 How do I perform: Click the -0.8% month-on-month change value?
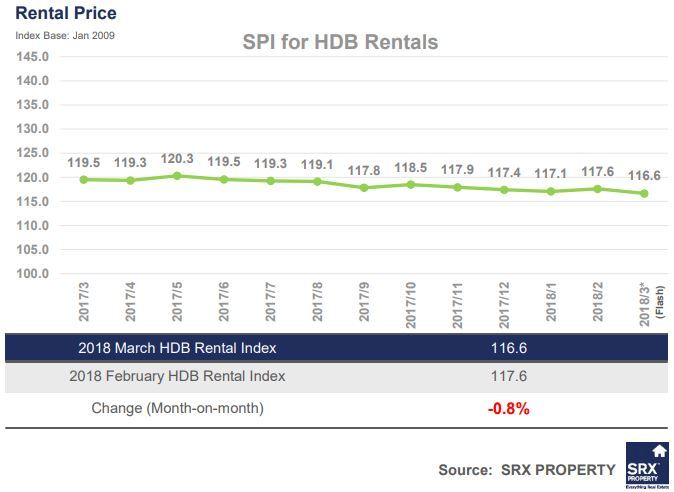[509, 408]
